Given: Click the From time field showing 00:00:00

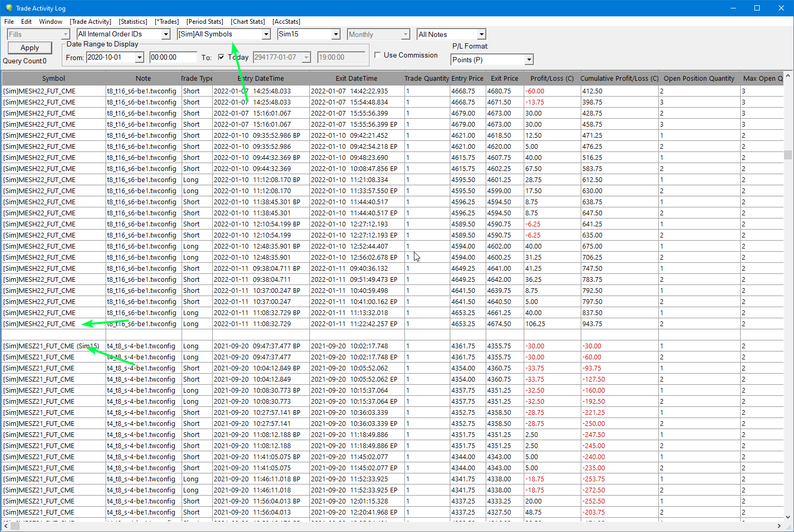Looking at the screenshot, I should click(173, 58).
